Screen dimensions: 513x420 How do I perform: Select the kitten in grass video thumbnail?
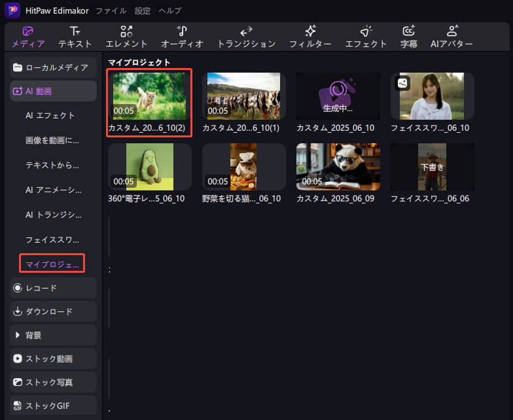pyautogui.click(x=149, y=96)
